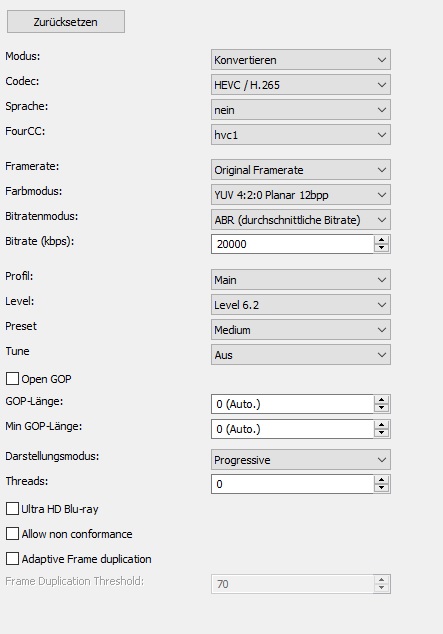Screen dimensions: 443x634
Task: Tick the Allow non conformance checkbox
Action: point(12,534)
